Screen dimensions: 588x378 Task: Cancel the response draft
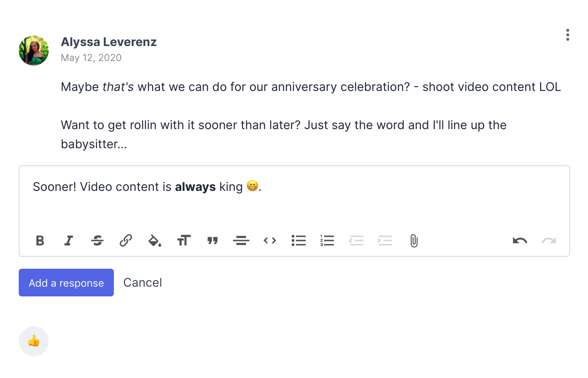(143, 283)
